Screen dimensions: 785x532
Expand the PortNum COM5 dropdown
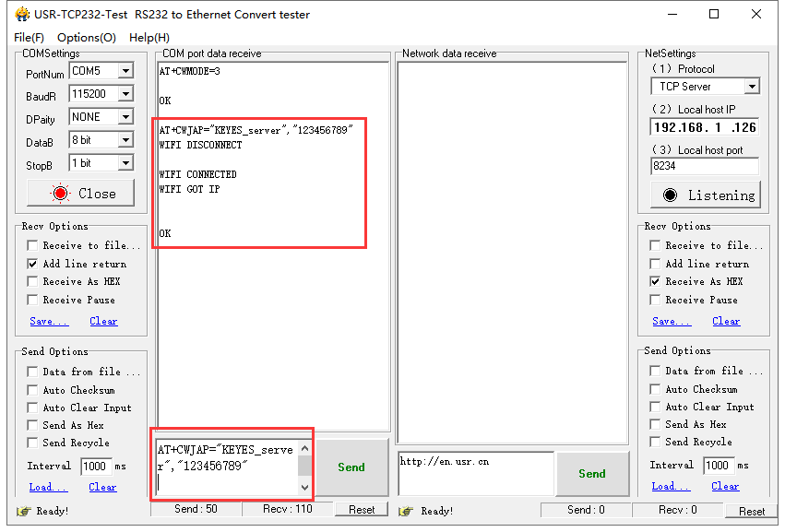coord(125,71)
